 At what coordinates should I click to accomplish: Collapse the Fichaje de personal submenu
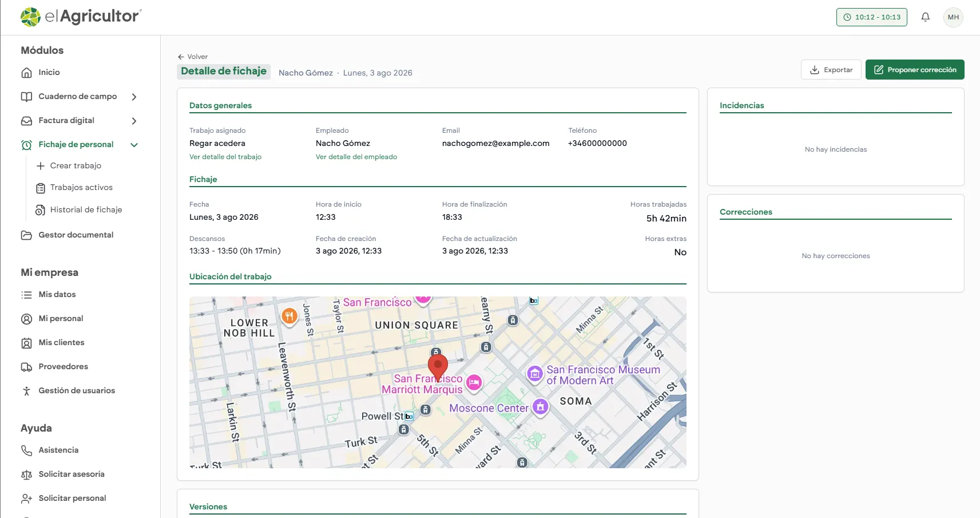coord(134,145)
